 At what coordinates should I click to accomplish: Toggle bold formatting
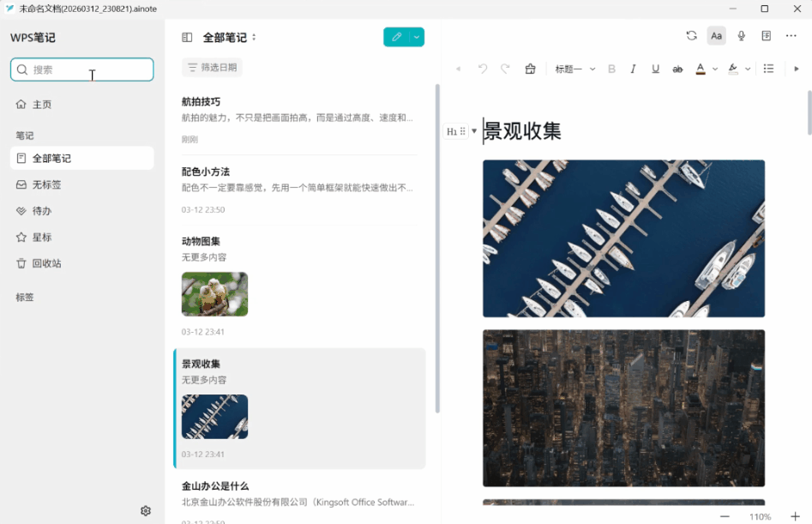tap(611, 69)
